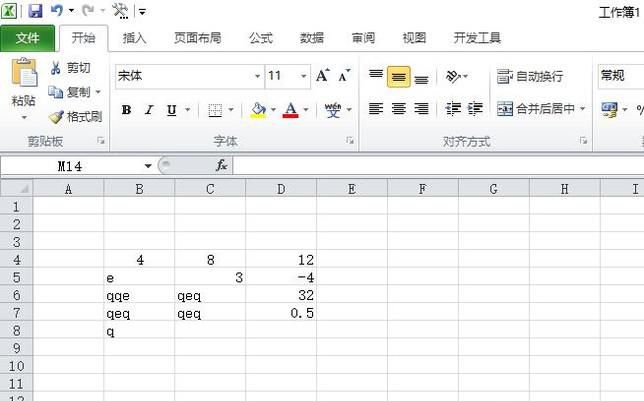Image resolution: width=644 pixels, height=401 pixels.
Task: Open the Name Box dropdown arrow
Action: pos(148,166)
